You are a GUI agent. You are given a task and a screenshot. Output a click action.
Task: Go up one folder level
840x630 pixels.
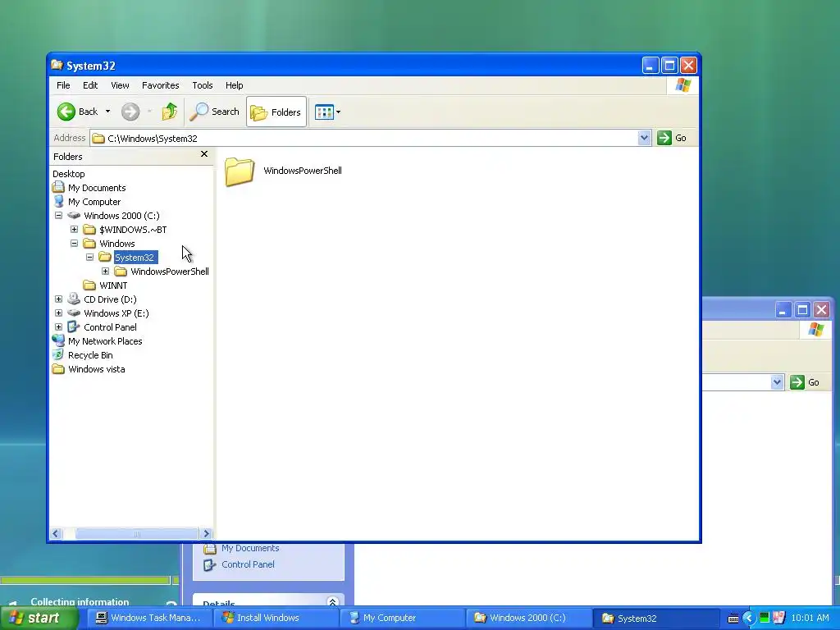(x=170, y=112)
